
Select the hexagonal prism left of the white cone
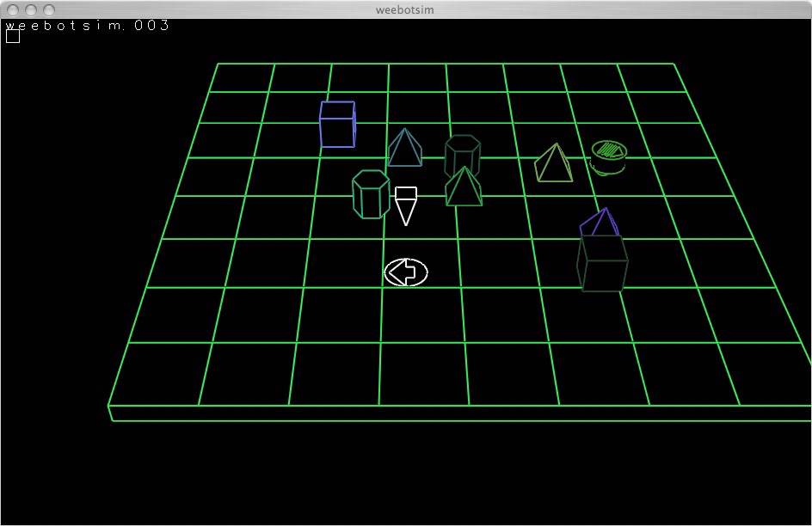pyautogui.click(x=371, y=194)
